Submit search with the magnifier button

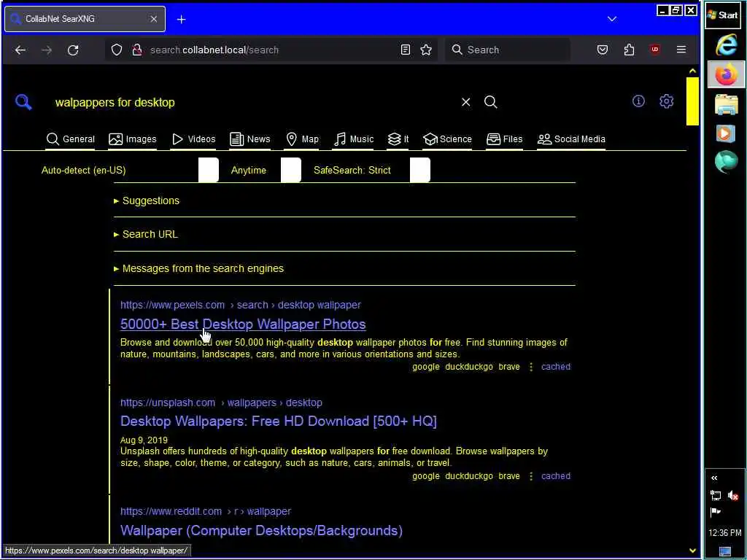click(491, 102)
